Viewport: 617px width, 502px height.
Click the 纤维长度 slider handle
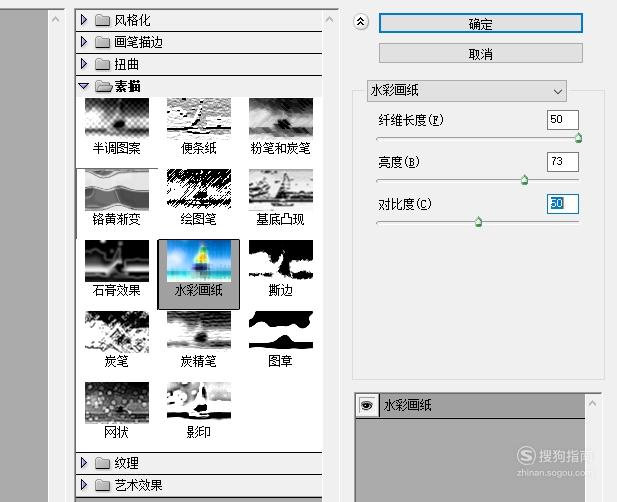point(578,138)
